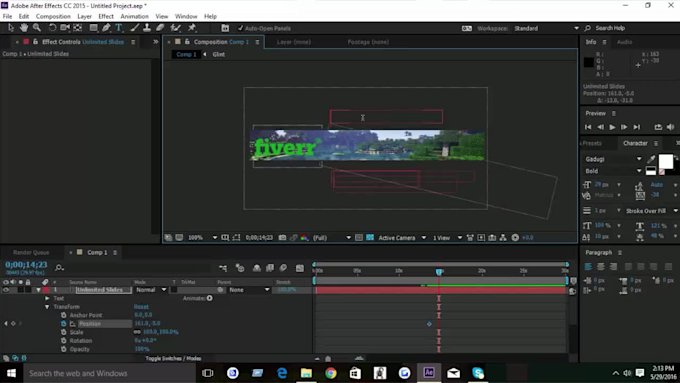Open Skype from the taskbar

(478, 373)
